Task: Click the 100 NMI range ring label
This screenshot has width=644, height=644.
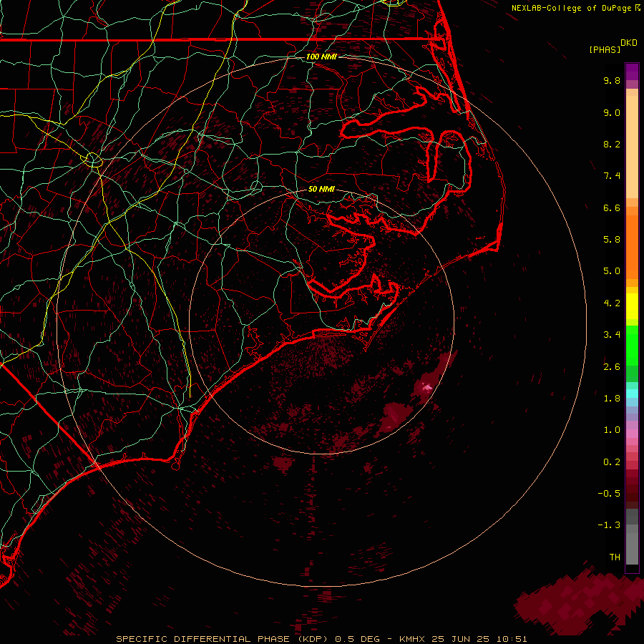Action: pos(321,57)
